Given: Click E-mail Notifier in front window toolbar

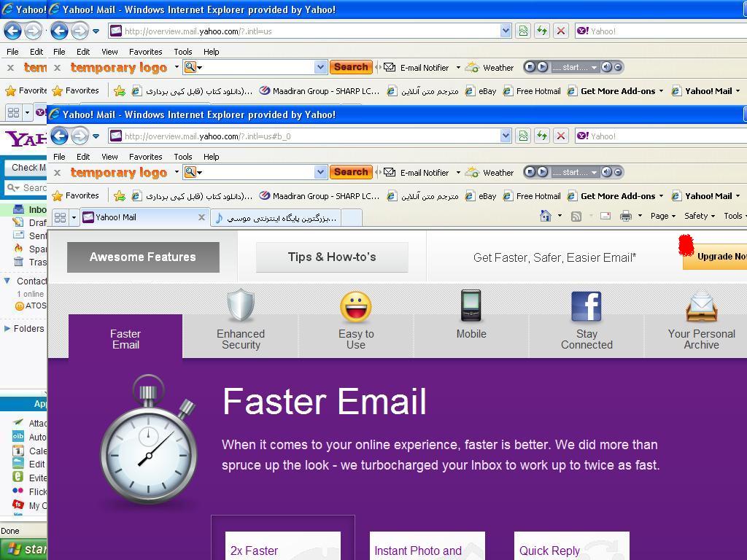Looking at the screenshot, I should [417, 172].
